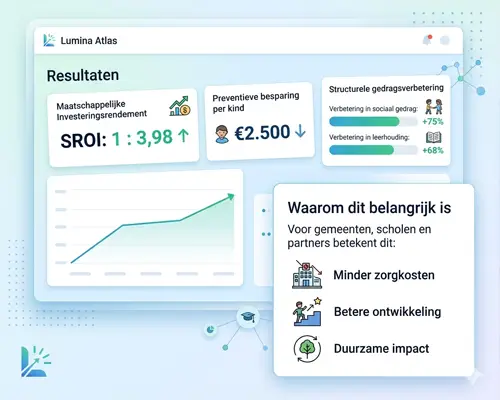Click the small pie chart node icon
This screenshot has width=500, height=400.
pyautogui.click(x=210, y=330)
